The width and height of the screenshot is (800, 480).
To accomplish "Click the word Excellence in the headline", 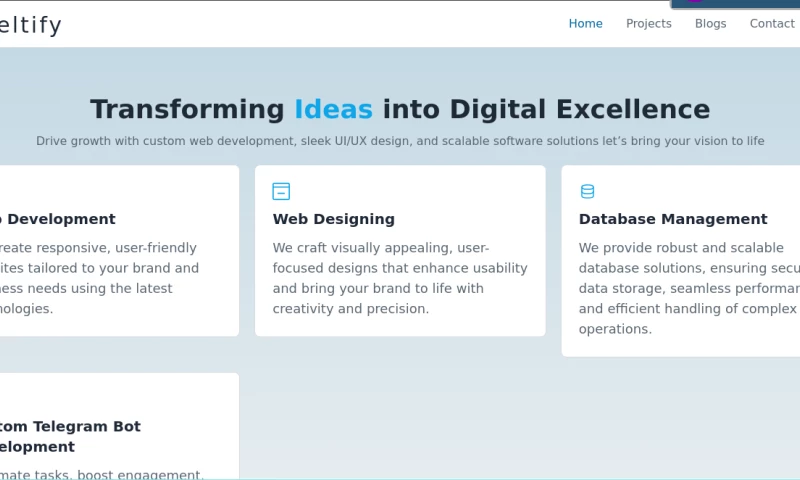I will 632,109.
